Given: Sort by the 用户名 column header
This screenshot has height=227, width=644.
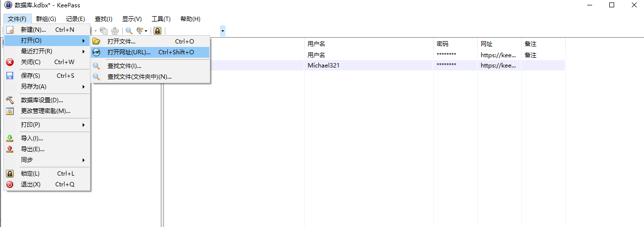Looking at the screenshot, I should 369,44.
